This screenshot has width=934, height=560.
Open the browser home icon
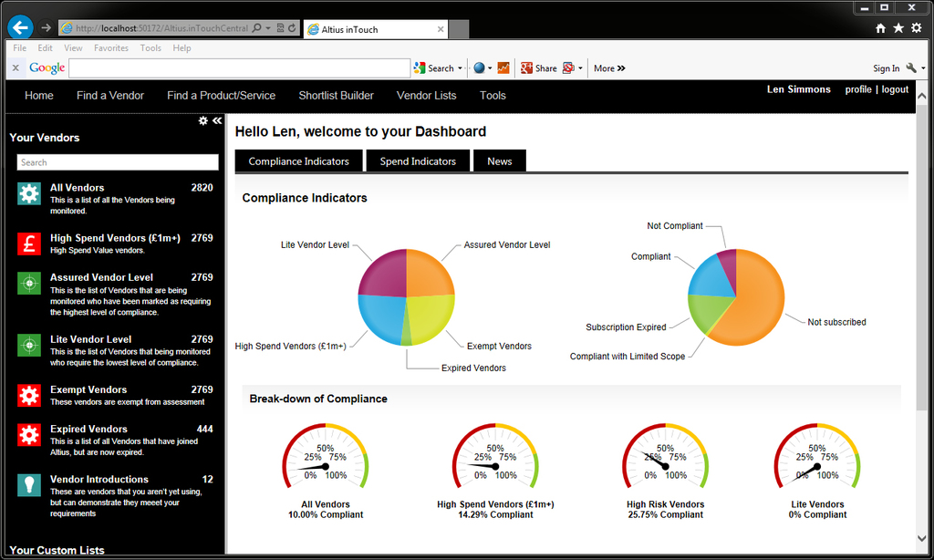[880, 28]
